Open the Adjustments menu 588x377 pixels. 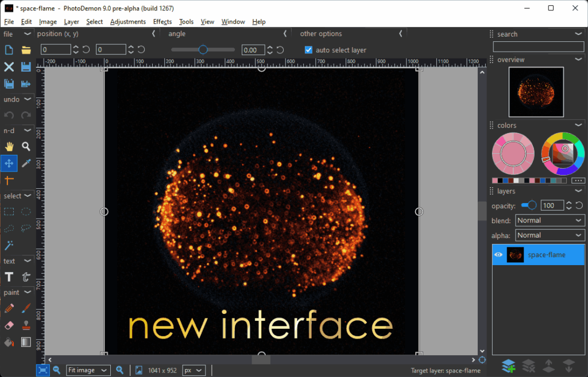(x=127, y=22)
